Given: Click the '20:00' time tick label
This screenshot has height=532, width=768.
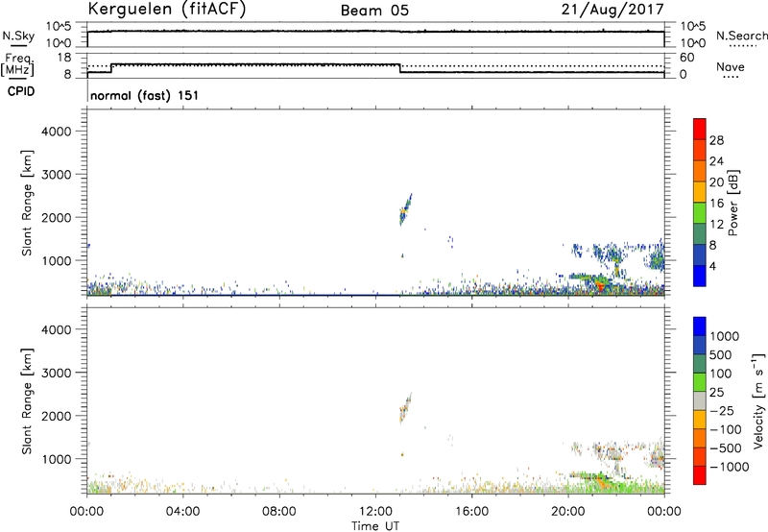Looking at the screenshot, I should pyautogui.click(x=567, y=512).
